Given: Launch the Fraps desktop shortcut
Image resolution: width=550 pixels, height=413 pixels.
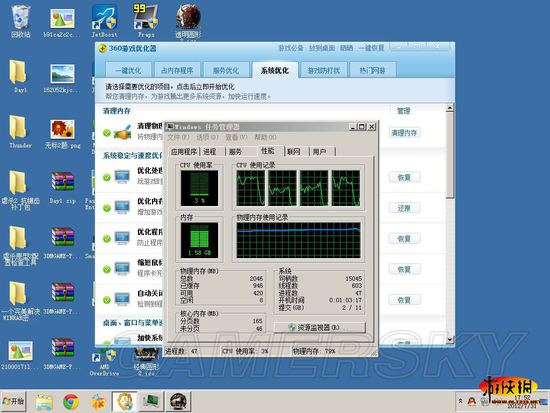Looking at the screenshot, I should pyautogui.click(x=146, y=21).
